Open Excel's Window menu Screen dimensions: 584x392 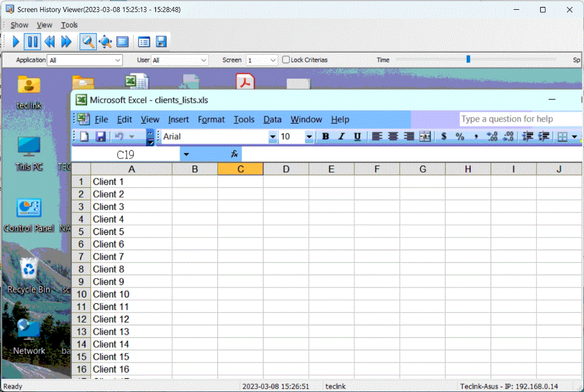click(306, 120)
